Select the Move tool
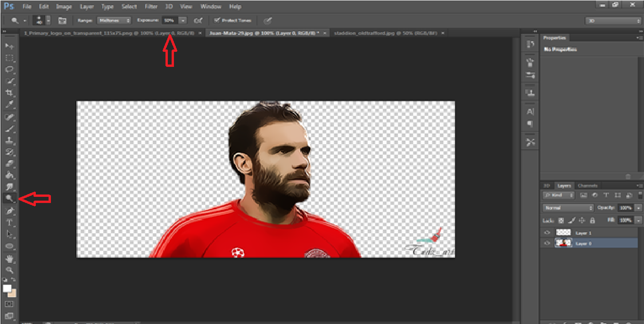This screenshot has height=324, width=644. pyautogui.click(x=9, y=46)
